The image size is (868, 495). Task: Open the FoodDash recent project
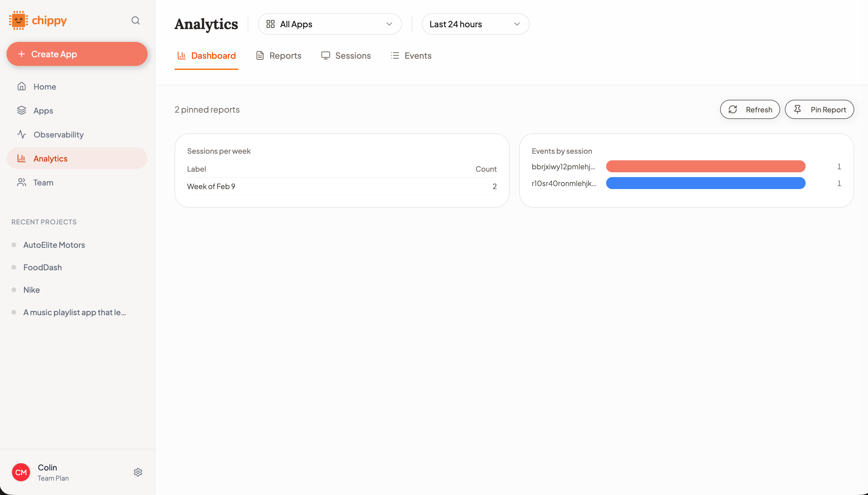pyautogui.click(x=43, y=267)
